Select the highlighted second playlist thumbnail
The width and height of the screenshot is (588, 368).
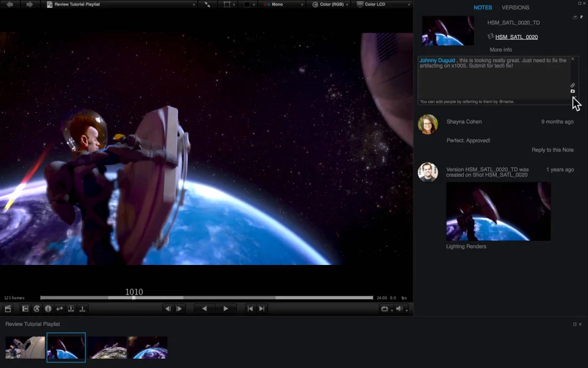click(x=66, y=347)
